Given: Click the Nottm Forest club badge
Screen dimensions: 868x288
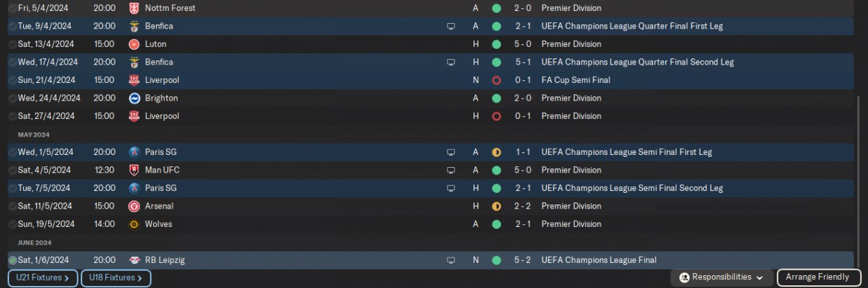Looking at the screenshot, I should pos(134,8).
